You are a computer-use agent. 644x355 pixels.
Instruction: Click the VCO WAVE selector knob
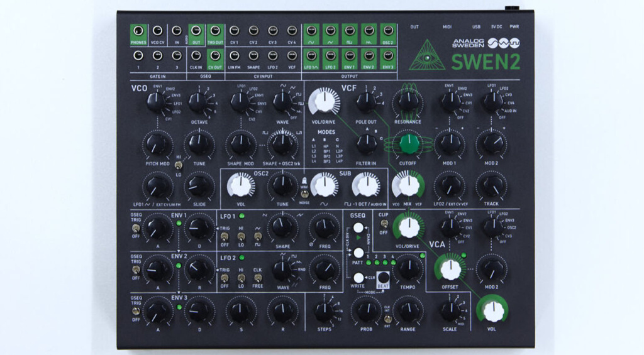(x=282, y=102)
